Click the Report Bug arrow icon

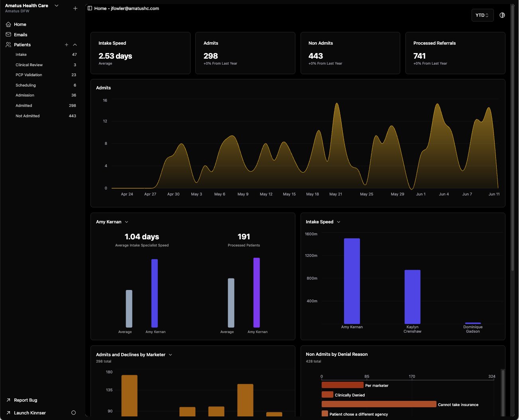(x=8, y=400)
